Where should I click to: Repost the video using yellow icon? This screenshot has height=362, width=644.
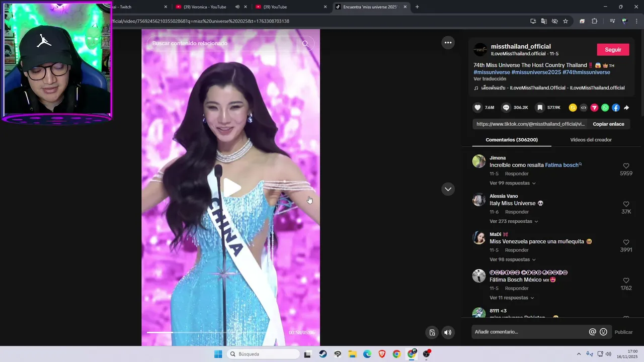pyautogui.click(x=573, y=108)
